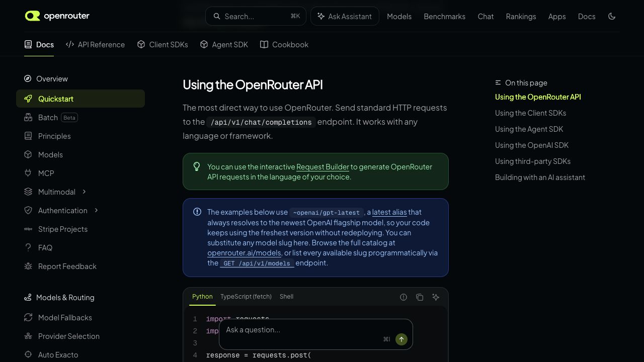
Task: Jump to Using the OpenAI SDK section
Action: coord(532,145)
